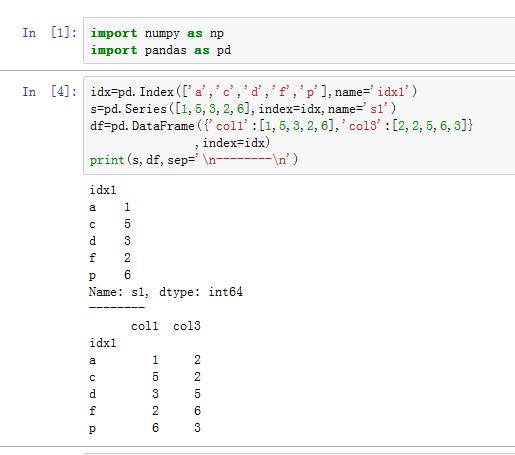Select the In [4]: cell prompt
515x455 pixels.
[49, 91]
